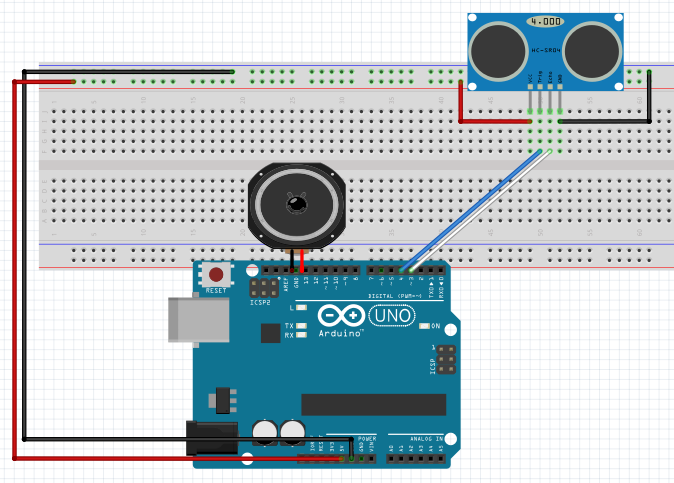Click the L LED indicator
The width and height of the screenshot is (674, 483).
click(302, 308)
